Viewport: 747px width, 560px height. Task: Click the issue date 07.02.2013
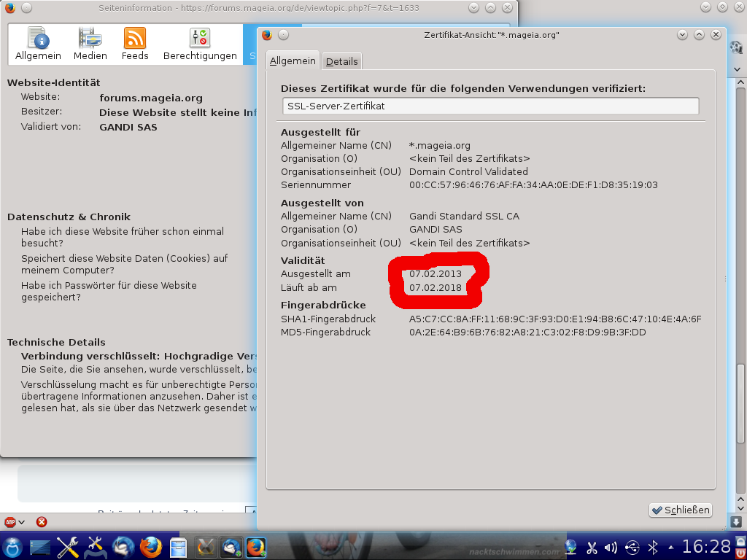point(436,274)
